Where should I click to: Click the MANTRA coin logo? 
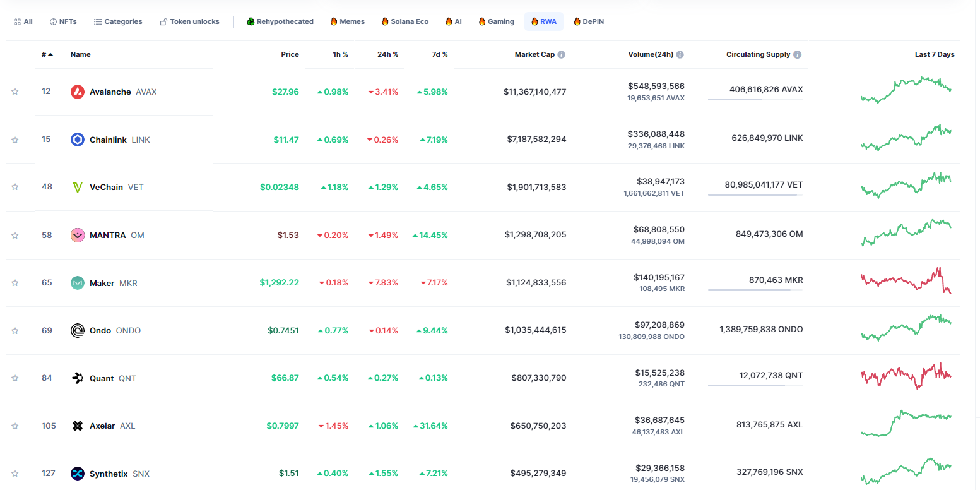click(x=78, y=235)
